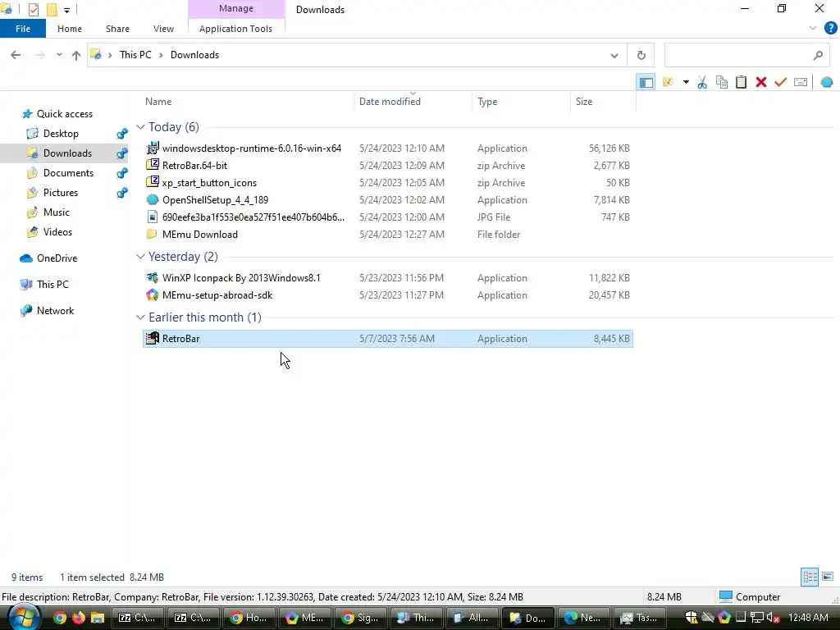Open the dropdown arrow next to folder options icon

tap(686, 83)
